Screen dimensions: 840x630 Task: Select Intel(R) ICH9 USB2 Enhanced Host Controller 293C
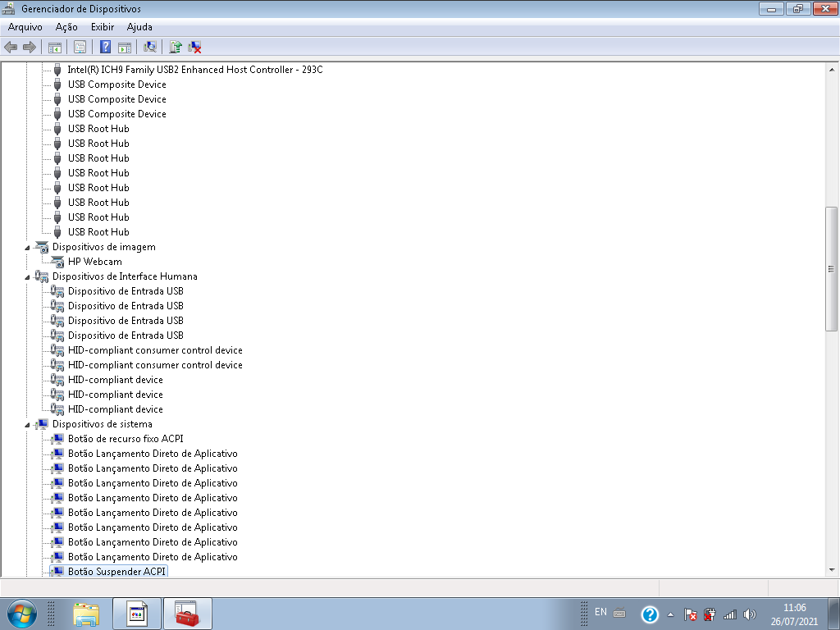pyautogui.click(x=195, y=70)
